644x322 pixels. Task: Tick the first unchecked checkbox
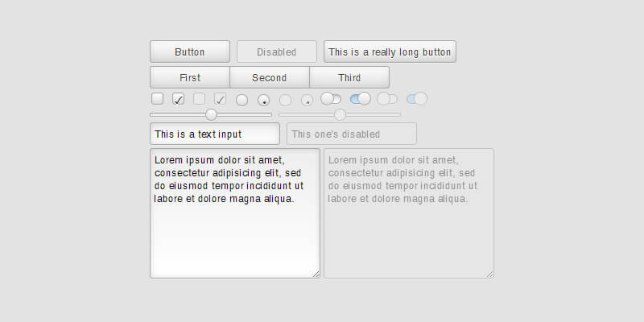tap(158, 99)
